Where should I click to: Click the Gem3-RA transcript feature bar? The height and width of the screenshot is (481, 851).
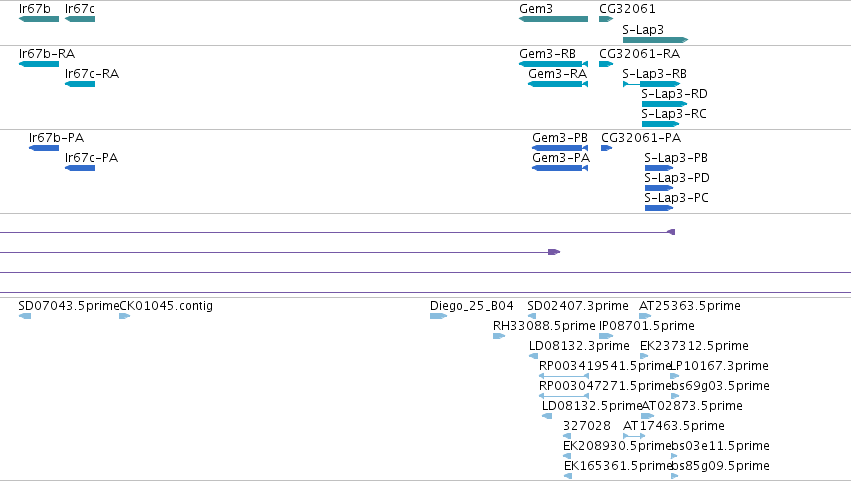(558, 84)
